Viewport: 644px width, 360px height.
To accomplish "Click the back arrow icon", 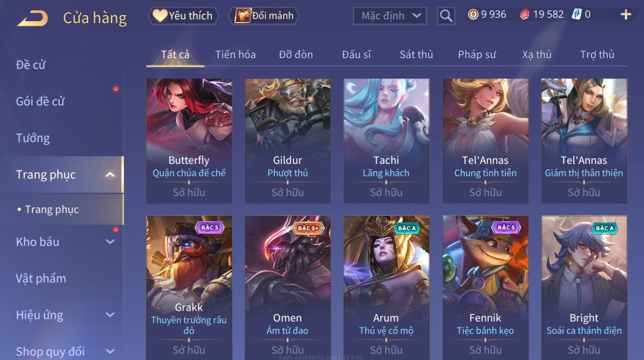I will (32, 18).
